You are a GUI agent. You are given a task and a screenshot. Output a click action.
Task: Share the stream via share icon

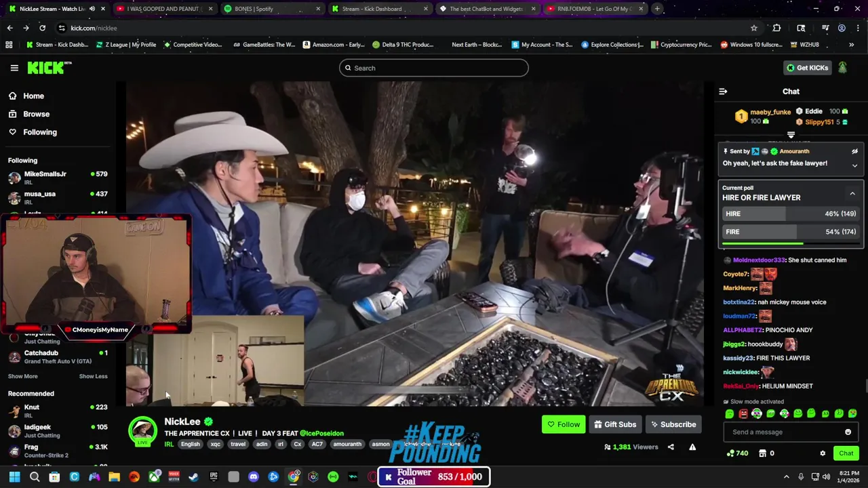pos(671,447)
